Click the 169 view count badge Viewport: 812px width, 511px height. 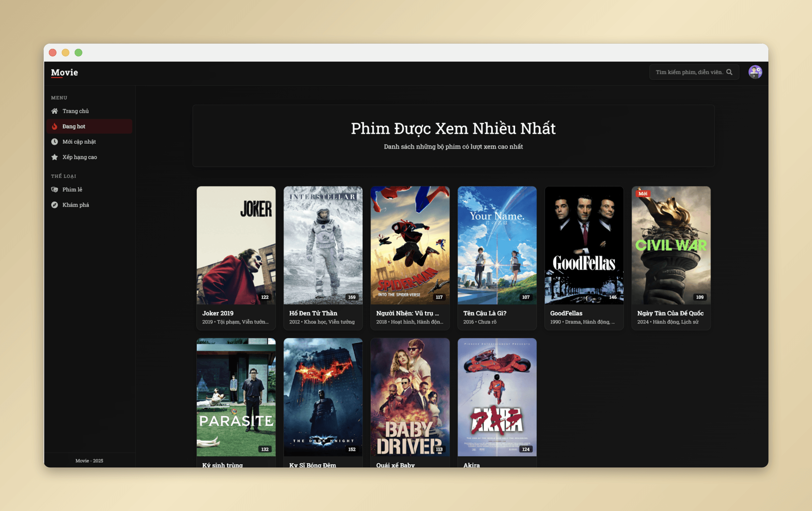pos(352,297)
